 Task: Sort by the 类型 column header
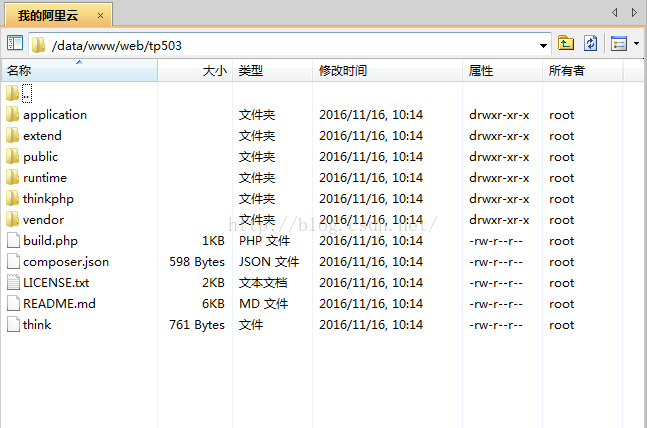tap(272, 70)
